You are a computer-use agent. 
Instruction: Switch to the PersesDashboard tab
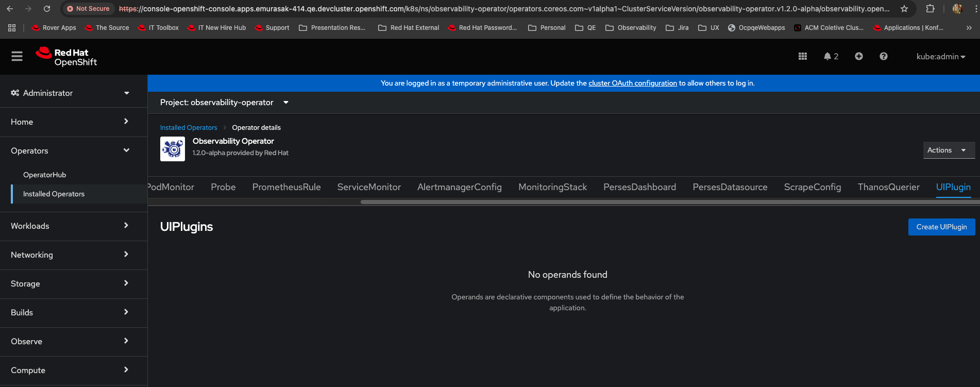pos(640,187)
